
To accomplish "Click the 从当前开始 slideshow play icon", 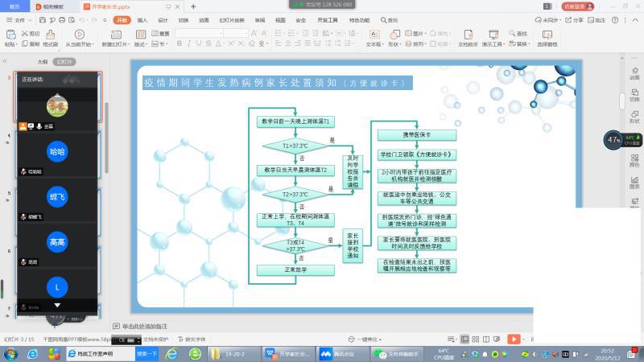I will (x=81, y=35).
